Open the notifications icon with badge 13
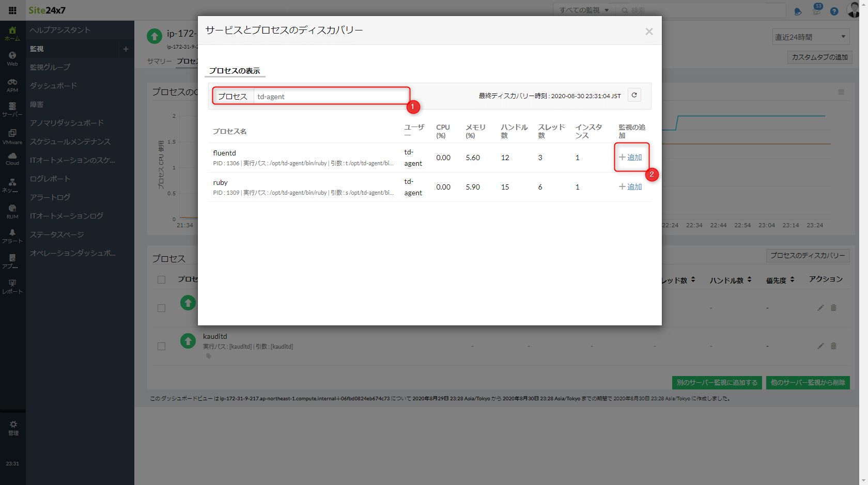The height and width of the screenshot is (485, 868). [x=817, y=9]
